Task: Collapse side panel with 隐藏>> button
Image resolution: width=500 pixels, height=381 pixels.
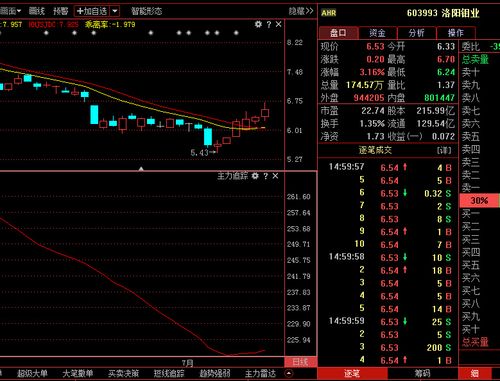Action: point(301,11)
